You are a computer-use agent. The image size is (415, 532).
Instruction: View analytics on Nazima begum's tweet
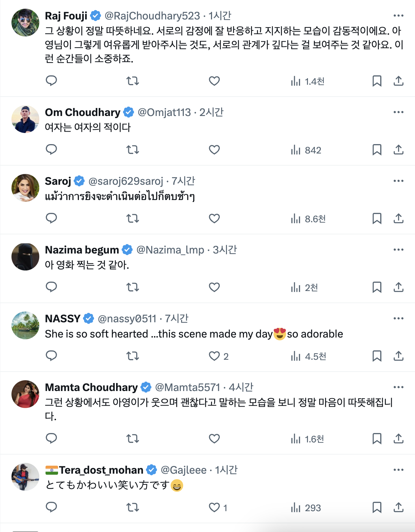[x=304, y=288]
